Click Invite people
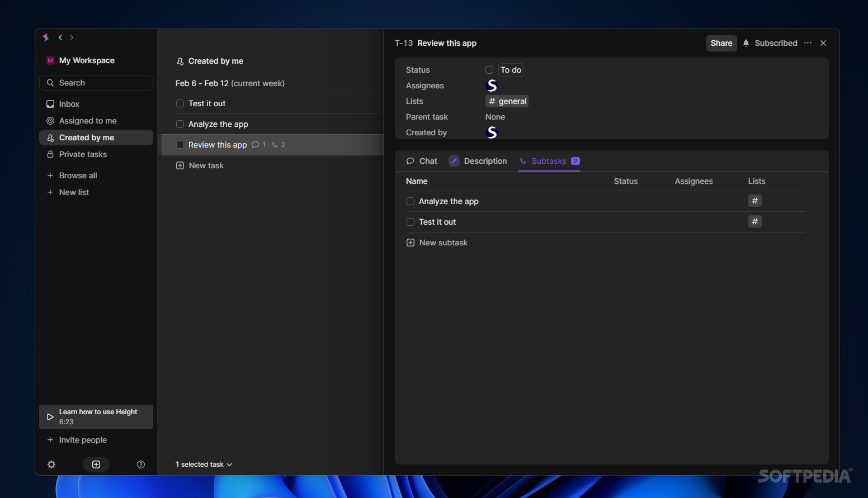 click(x=96, y=440)
